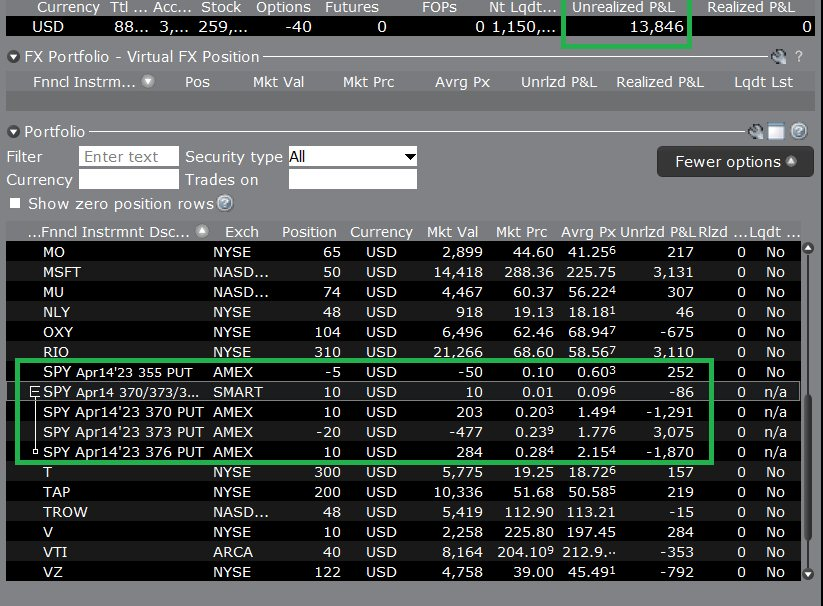Click SMART exchange cell of SPY combo
Screen dimensions: 823x606
tap(238, 392)
